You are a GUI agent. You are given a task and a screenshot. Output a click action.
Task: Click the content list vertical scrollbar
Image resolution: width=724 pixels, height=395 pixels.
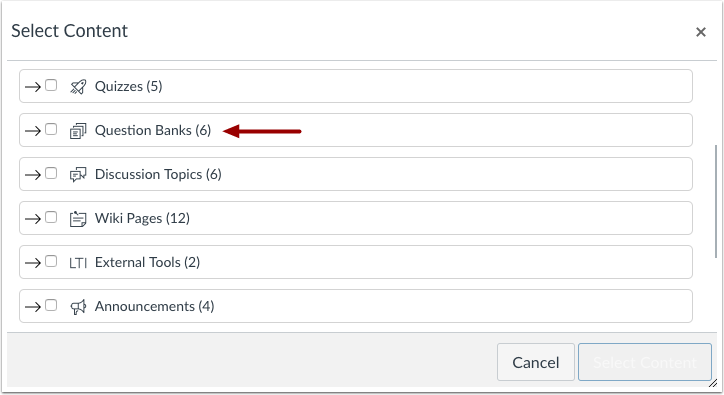[716, 201]
